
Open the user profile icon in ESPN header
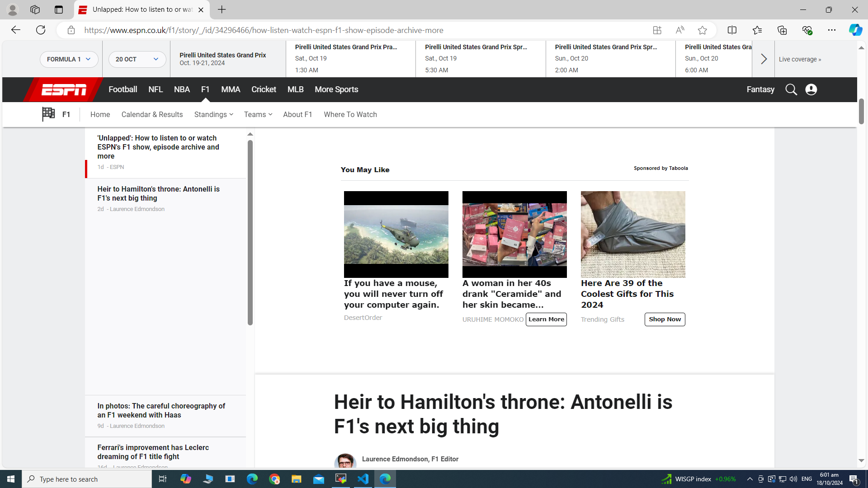pyautogui.click(x=811, y=89)
